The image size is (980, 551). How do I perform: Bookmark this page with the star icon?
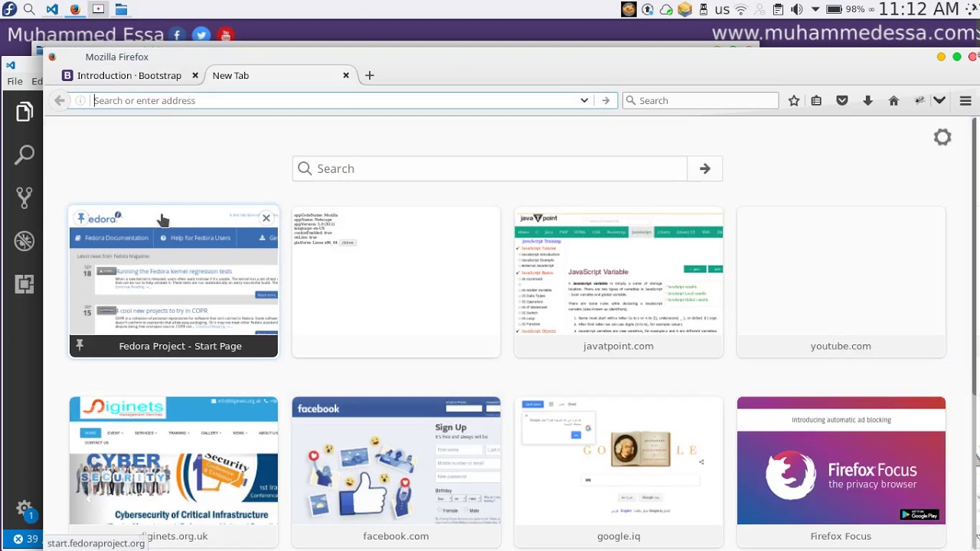tap(794, 100)
